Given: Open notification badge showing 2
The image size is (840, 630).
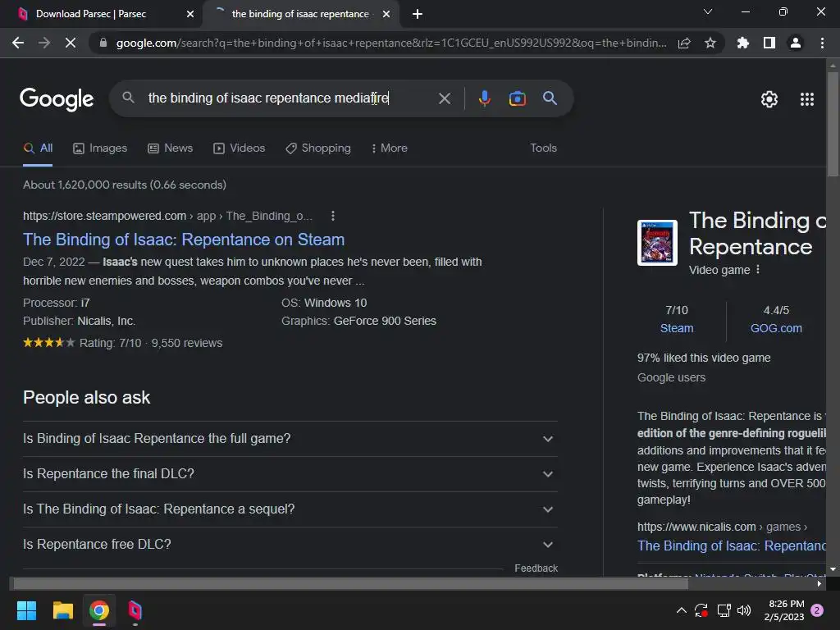Looking at the screenshot, I should coord(817,610).
